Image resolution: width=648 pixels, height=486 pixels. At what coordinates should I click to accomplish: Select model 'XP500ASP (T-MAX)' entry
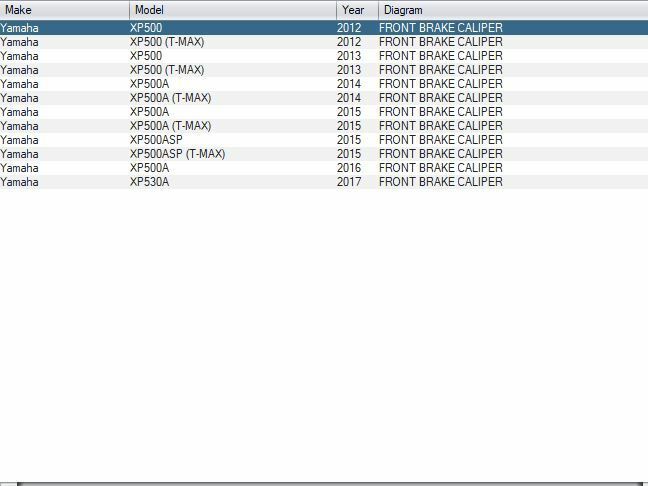(178, 154)
